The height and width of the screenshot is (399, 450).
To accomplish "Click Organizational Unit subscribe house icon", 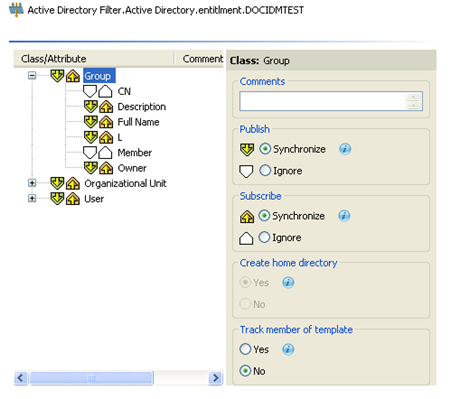I will coord(73,183).
